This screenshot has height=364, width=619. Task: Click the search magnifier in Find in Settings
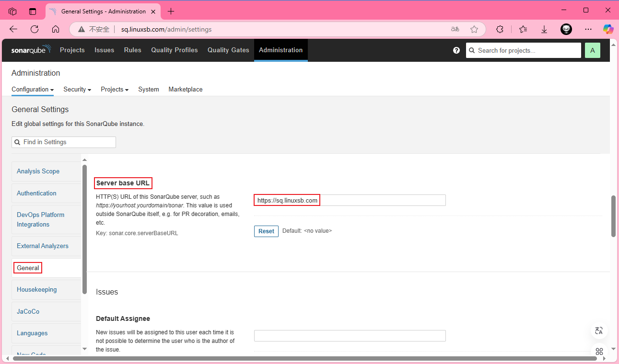click(18, 142)
